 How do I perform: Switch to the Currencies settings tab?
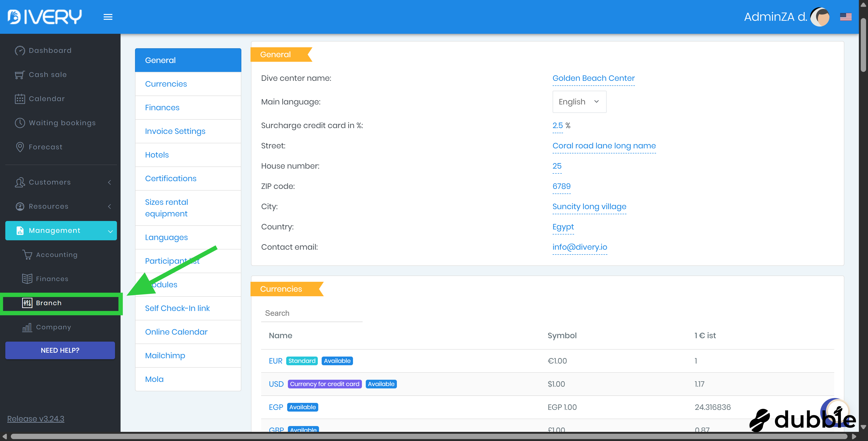coord(166,84)
